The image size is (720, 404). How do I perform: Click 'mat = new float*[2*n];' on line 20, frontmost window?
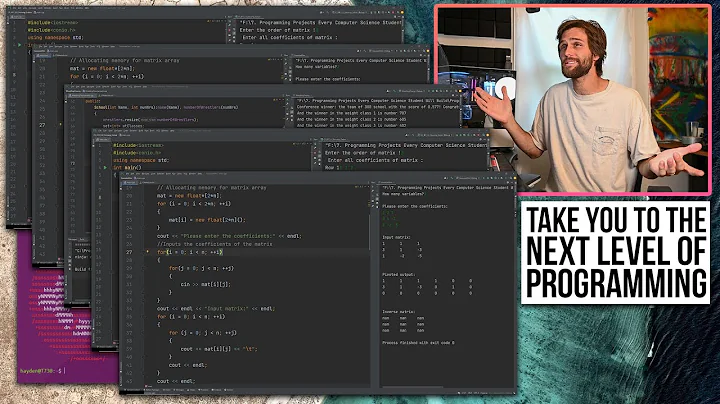click(189, 196)
